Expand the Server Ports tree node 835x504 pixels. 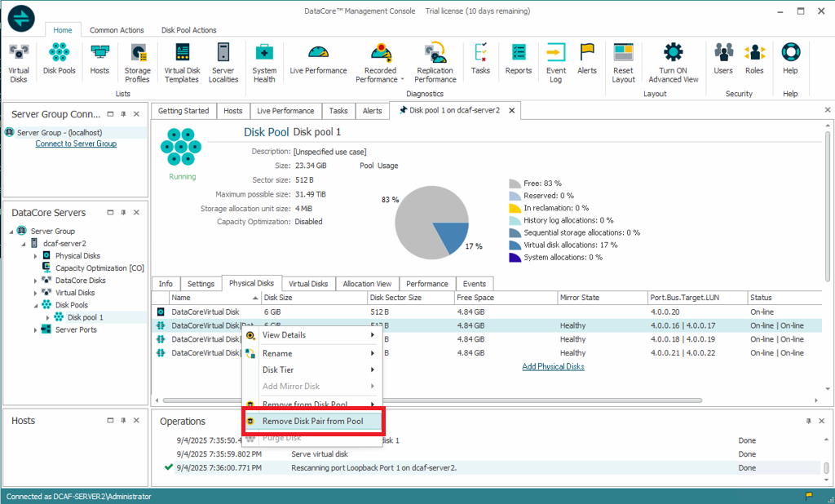coord(35,329)
